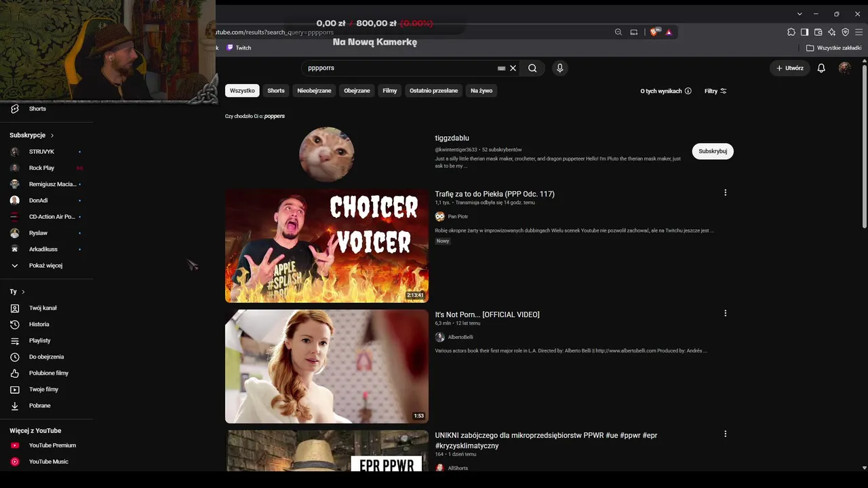Open YouTube Music from the sidebar
Viewport: 868px width, 488px height.
(x=49, y=462)
